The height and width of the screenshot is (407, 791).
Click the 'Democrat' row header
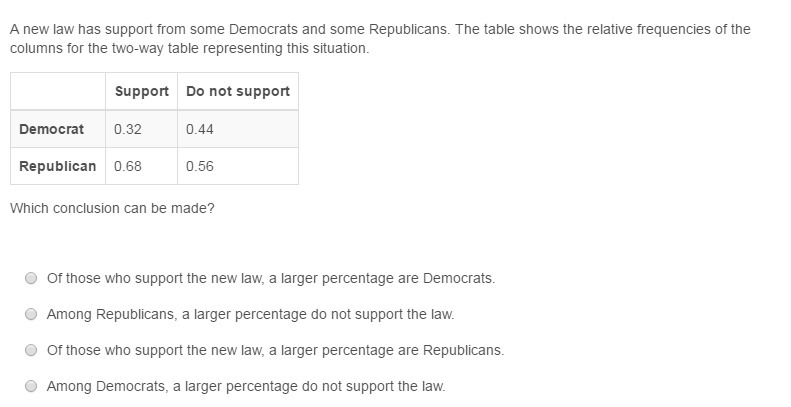(x=58, y=129)
